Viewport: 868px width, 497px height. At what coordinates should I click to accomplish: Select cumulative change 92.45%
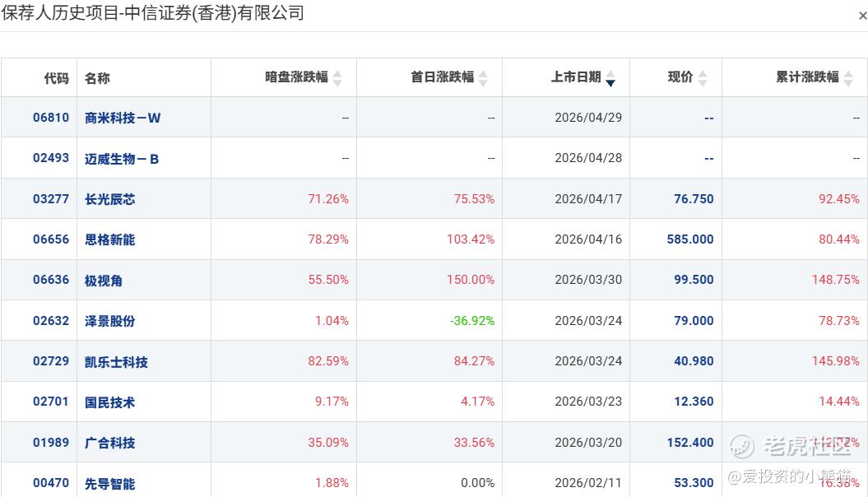(839, 198)
